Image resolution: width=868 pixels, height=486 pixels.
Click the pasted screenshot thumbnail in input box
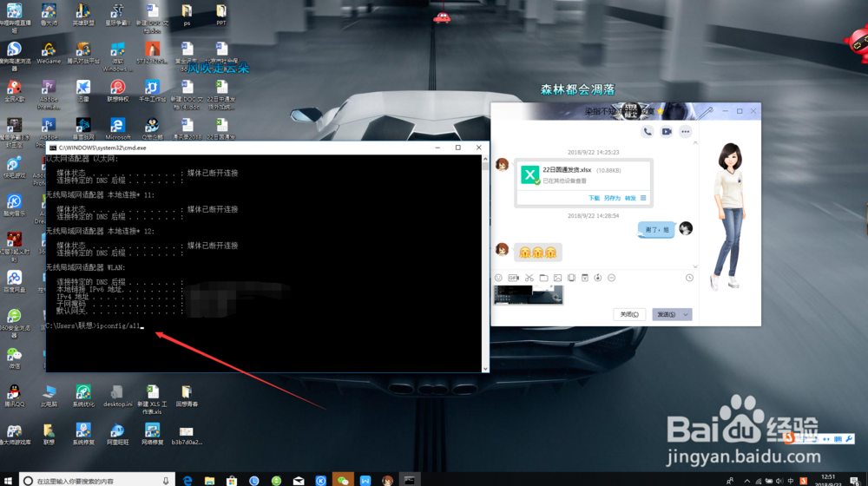[x=528, y=295]
